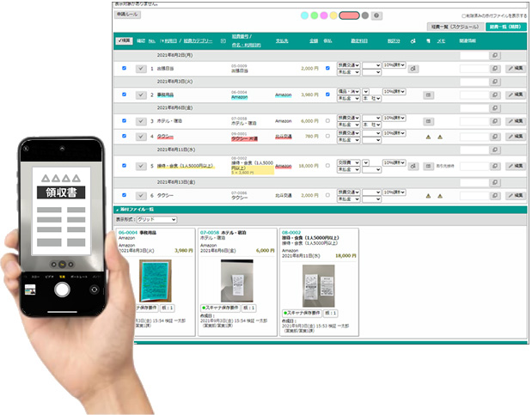Click copy icon in row 1 出張日当
The width and height of the screenshot is (532, 415).
tap(494, 68)
